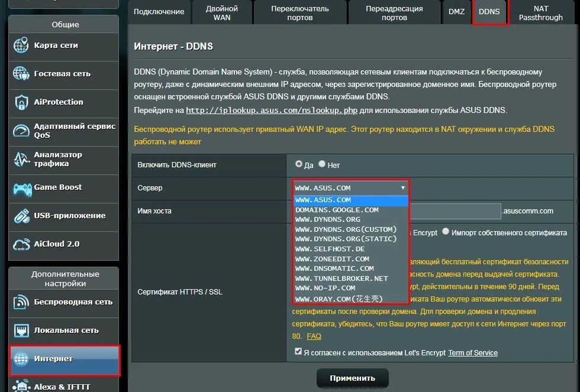Open the Адаптивный сервис QoS gauge icon

(21, 131)
